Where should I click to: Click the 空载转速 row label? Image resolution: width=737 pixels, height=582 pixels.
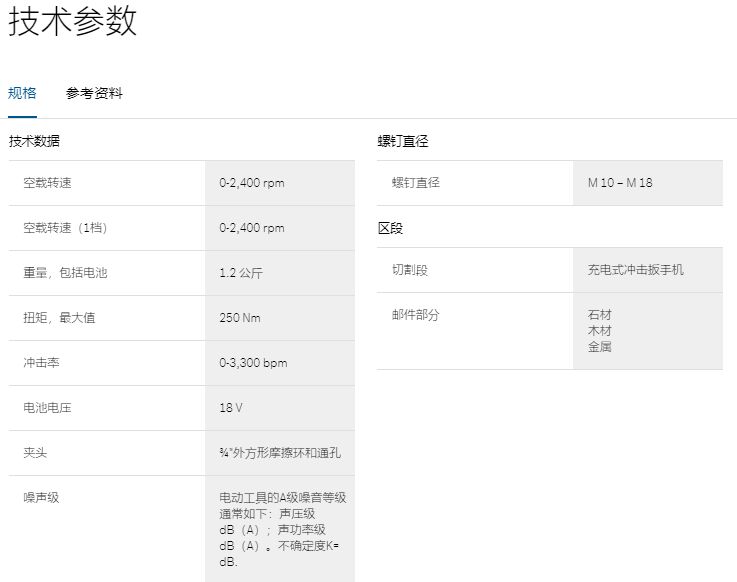(x=47, y=183)
